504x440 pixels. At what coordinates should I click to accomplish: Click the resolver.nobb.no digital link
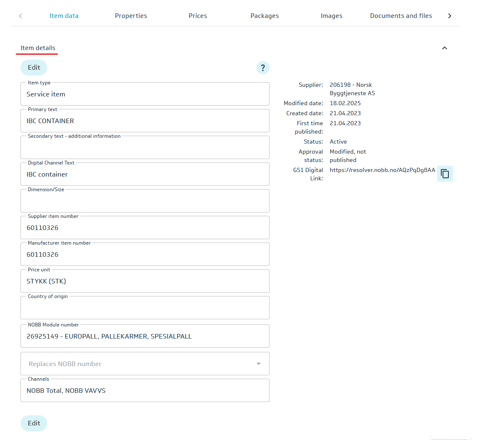pyautogui.click(x=382, y=170)
